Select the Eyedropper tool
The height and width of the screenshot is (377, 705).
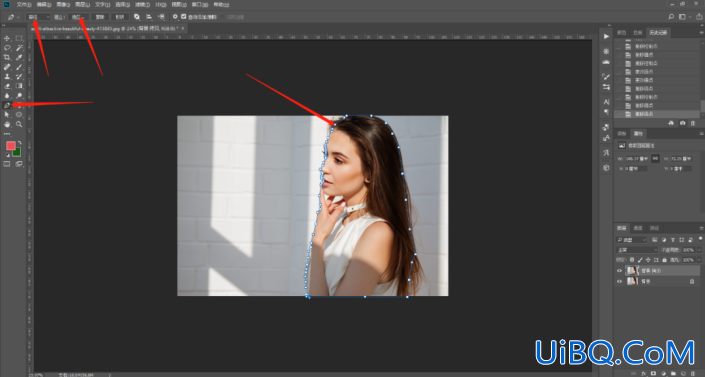[x=19, y=57]
